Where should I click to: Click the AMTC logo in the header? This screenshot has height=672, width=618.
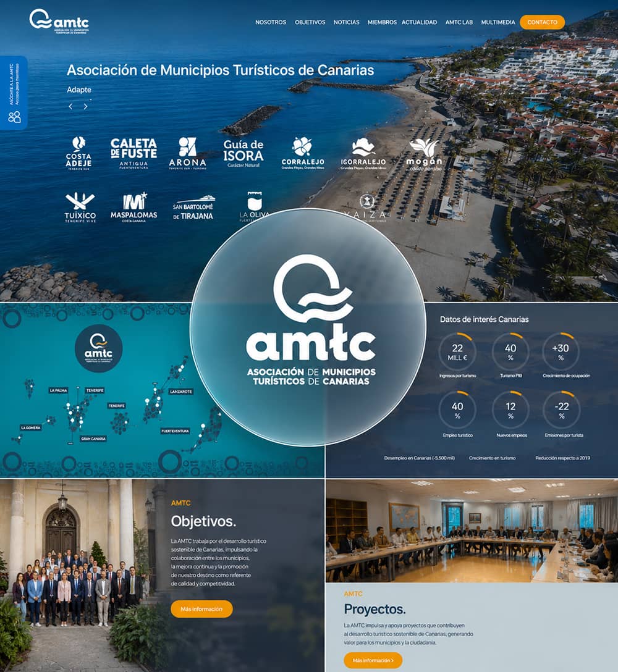(59, 21)
